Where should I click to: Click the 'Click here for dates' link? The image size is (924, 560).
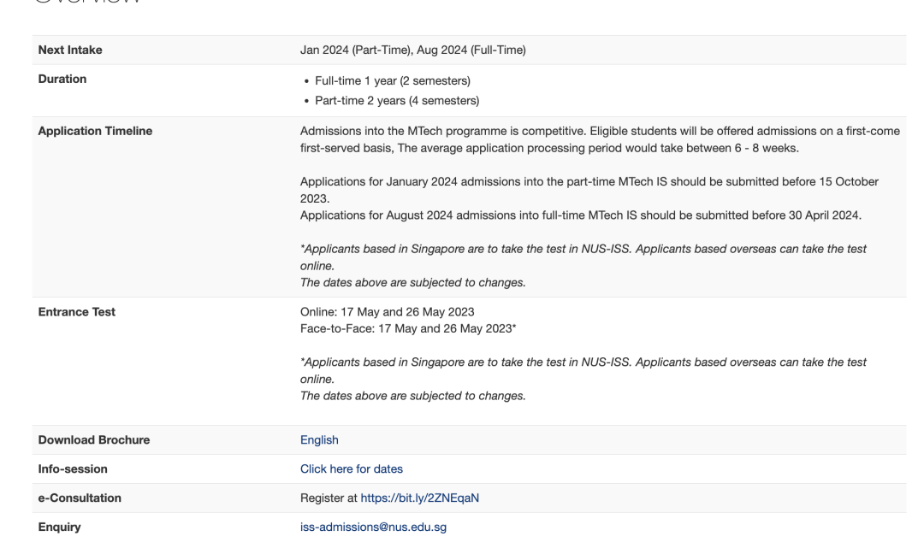coord(351,469)
